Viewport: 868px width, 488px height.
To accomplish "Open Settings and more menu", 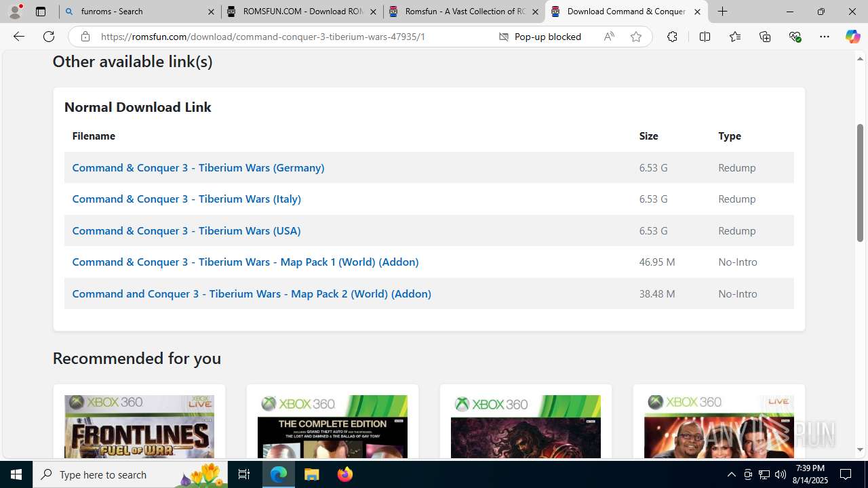I will coord(825,37).
